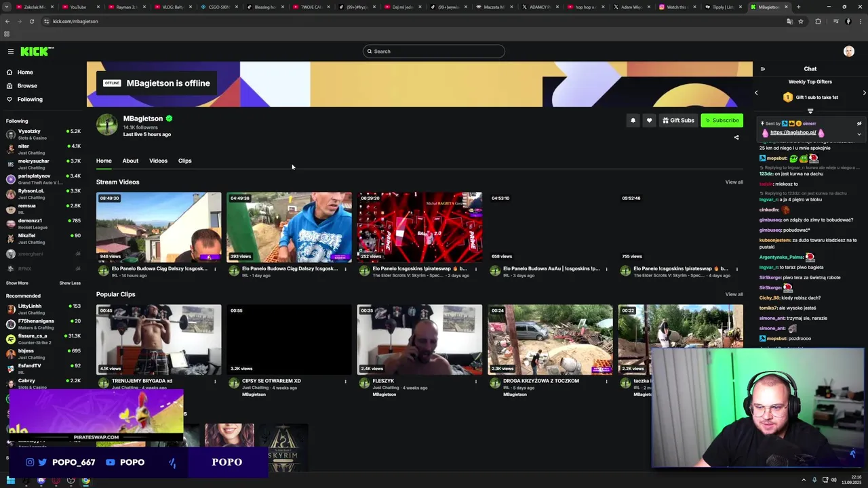Go to previous Weekly Top Gifters slide

(x=756, y=93)
